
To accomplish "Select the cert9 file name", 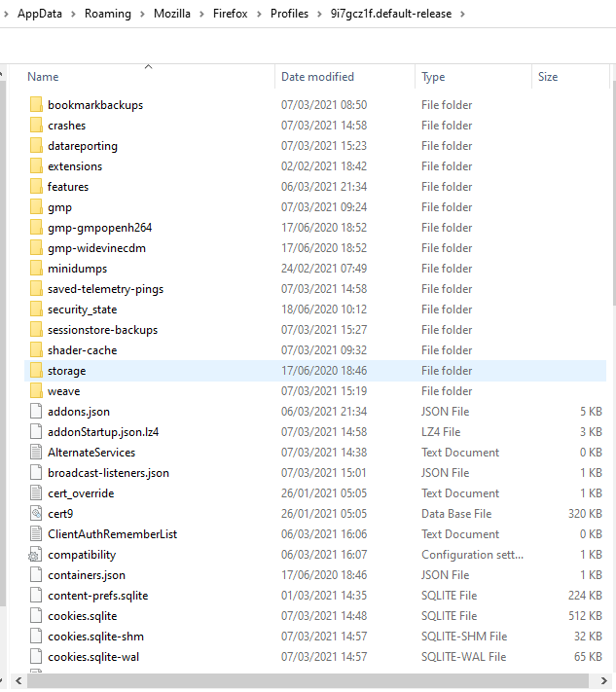I will point(60,514).
